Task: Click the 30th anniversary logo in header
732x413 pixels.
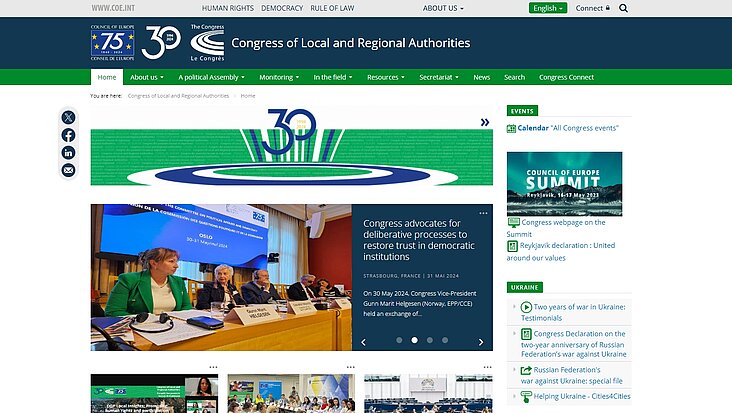Action: click(161, 42)
